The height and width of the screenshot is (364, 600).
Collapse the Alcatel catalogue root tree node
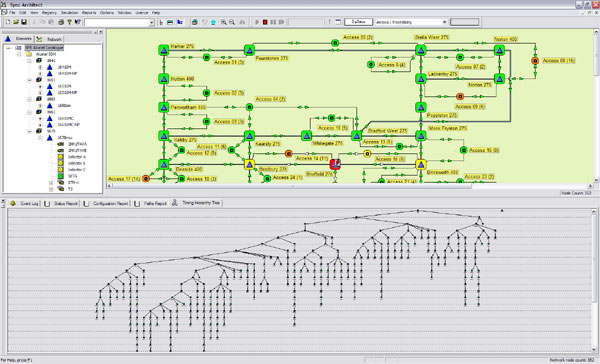(x=8, y=48)
